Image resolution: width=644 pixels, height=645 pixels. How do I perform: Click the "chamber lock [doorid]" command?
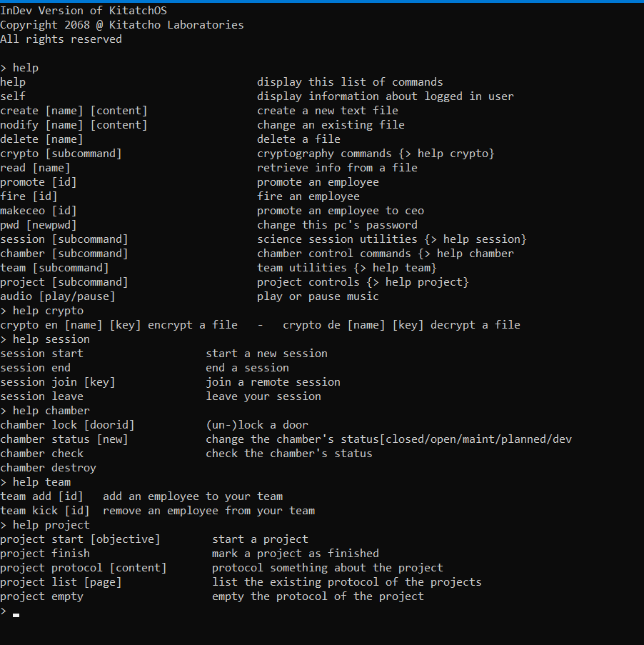(68, 425)
